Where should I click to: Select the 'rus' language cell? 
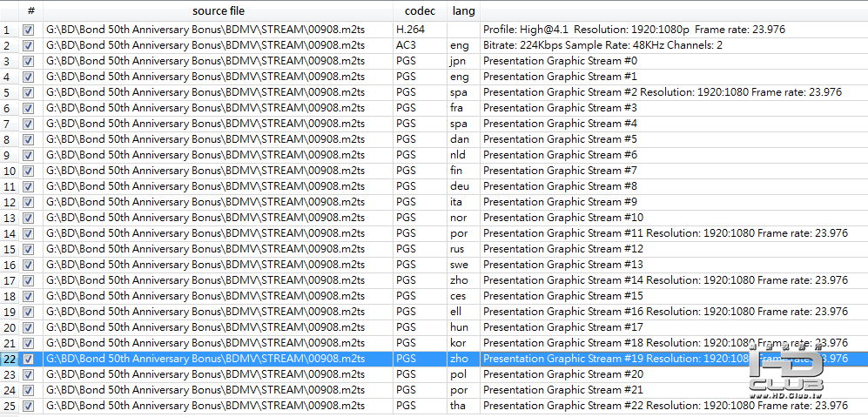pyautogui.click(x=463, y=249)
